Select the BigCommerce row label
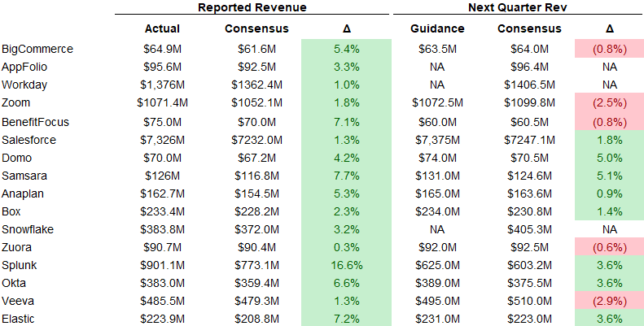This screenshot has width=644, height=326. (37, 49)
